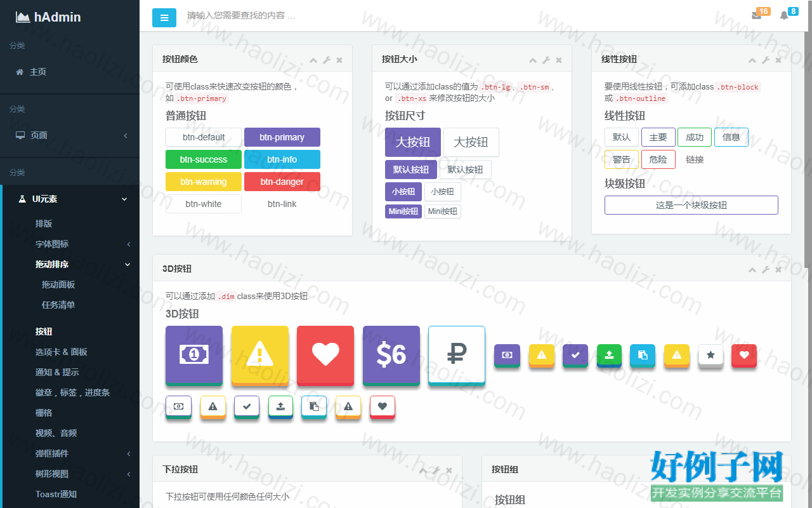Click the large white ruble sign button
Image resolution: width=812 pixels, height=508 pixels.
pyautogui.click(x=457, y=356)
